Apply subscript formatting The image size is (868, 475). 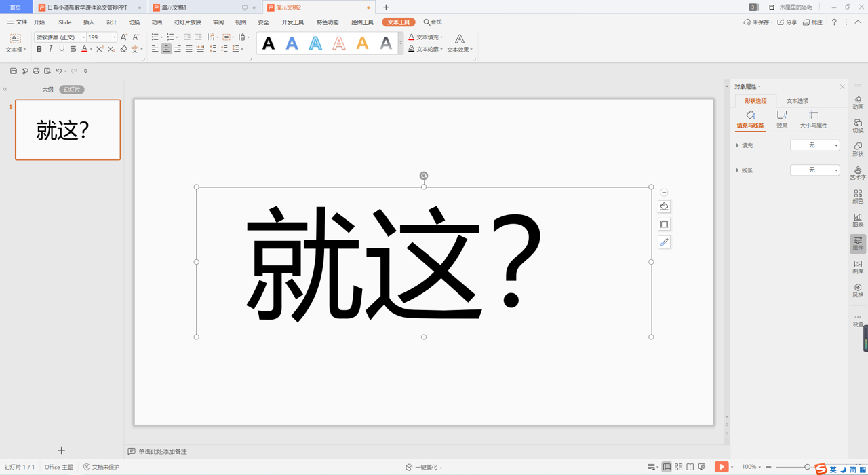click(111, 49)
